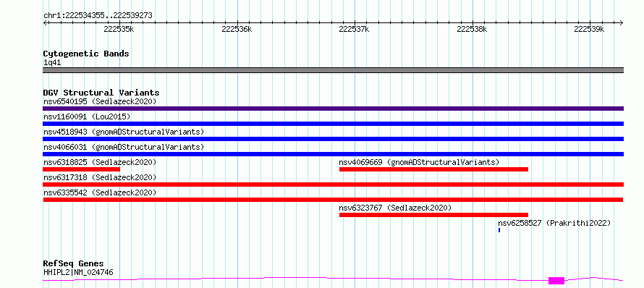Select the red nsv6317318 variant bar
The height and width of the screenshot is (288, 644).
tap(333, 185)
